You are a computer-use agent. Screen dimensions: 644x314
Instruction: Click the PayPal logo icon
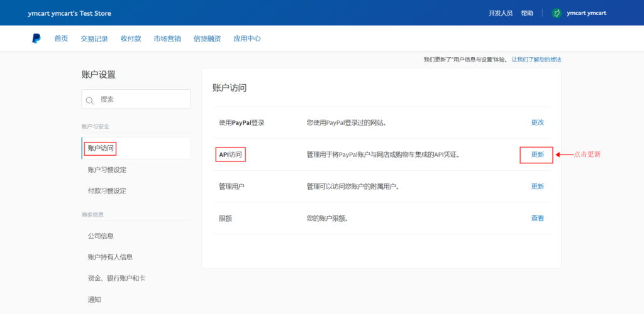click(x=36, y=38)
